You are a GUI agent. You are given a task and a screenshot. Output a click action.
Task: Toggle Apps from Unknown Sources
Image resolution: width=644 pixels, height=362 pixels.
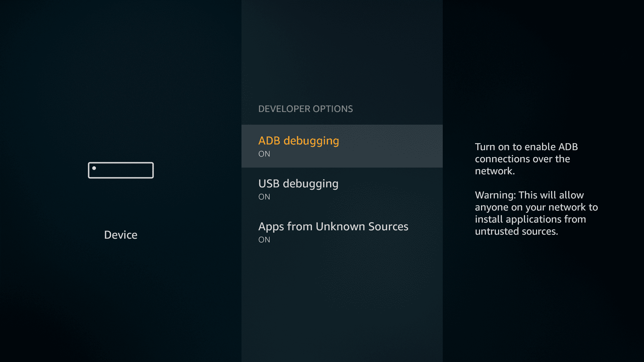coord(342,232)
